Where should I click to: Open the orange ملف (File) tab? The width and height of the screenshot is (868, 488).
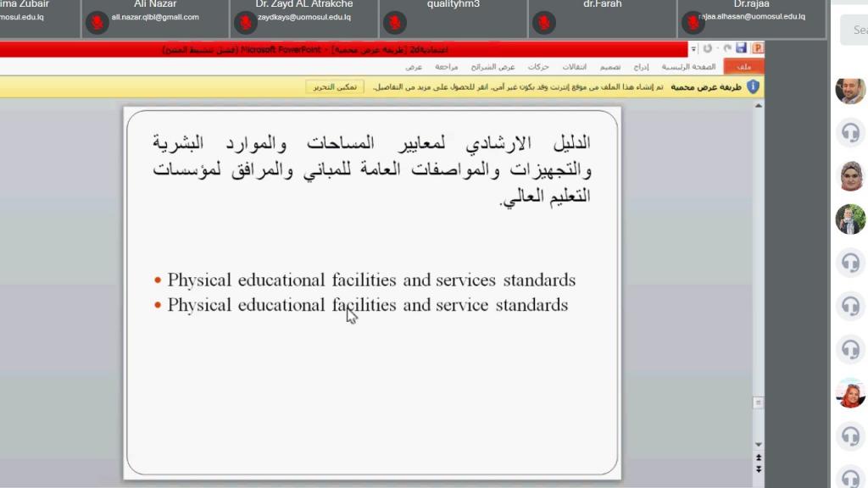click(743, 67)
